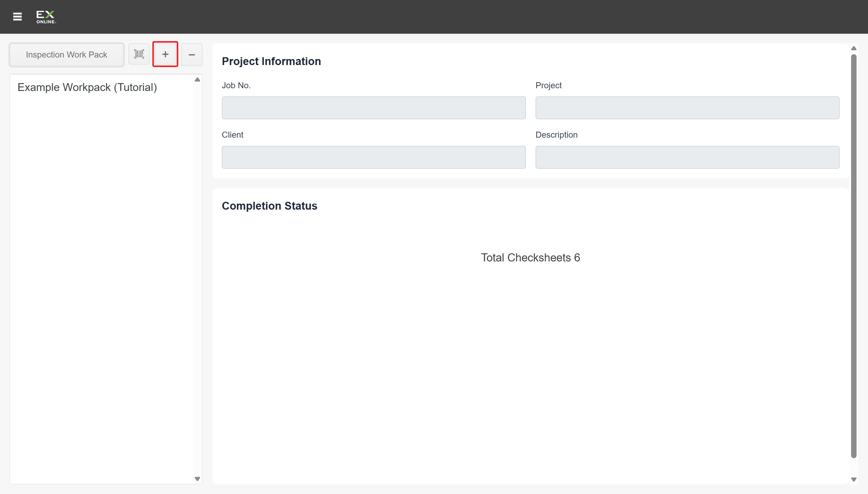Click main panel scroll-down arrow

pyautogui.click(x=854, y=480)
